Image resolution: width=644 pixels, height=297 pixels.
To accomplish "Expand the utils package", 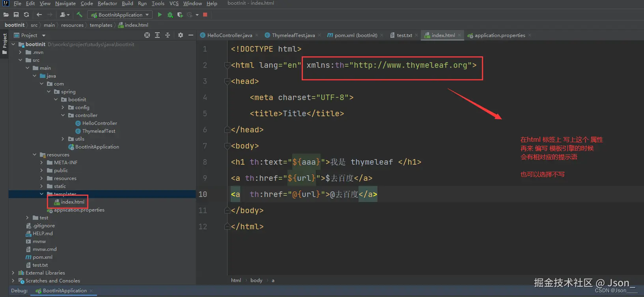I will pos(63,139).
